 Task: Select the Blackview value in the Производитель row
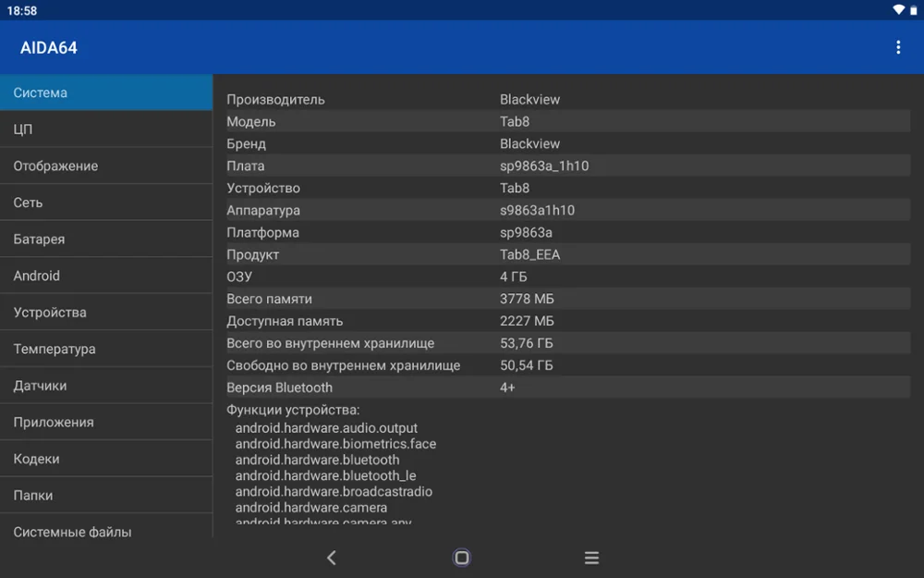coord(529,100)
